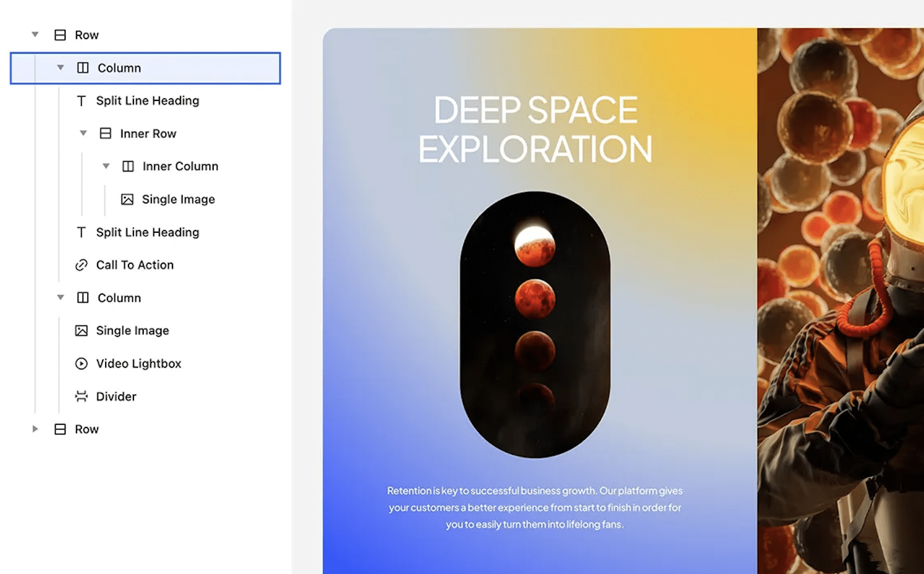Collapse the Inner Column disclosure triangle
The image size is (924, 574).
106,166
